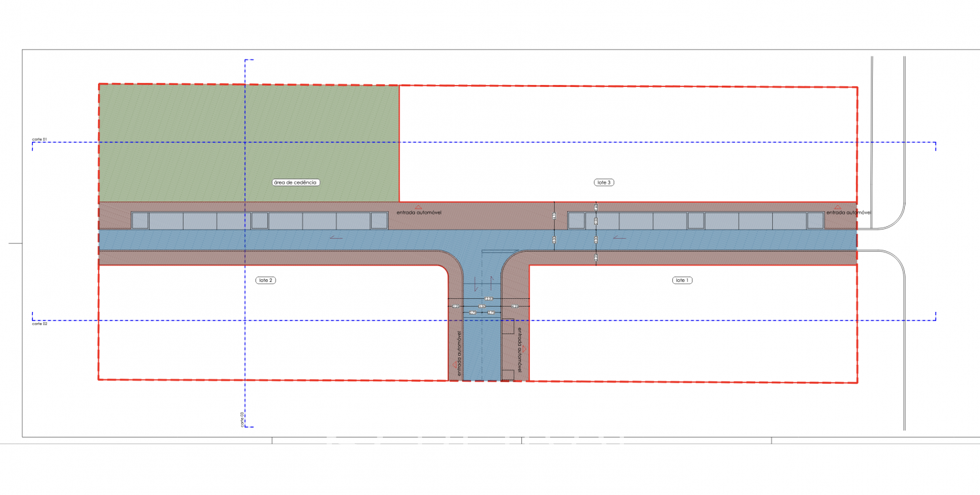The height and width of the screenshot is (495, 980).
Task: Click the área de cedência label
Action: click(x=295, y=182)
